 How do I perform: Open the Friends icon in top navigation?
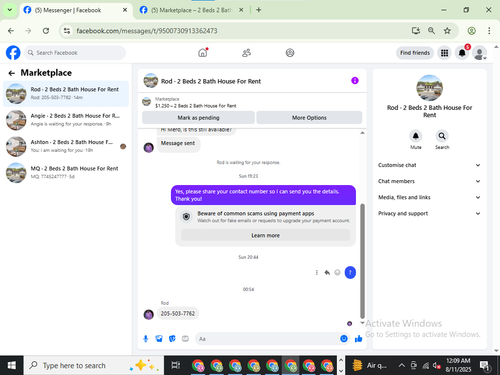(x=246, y=53)
